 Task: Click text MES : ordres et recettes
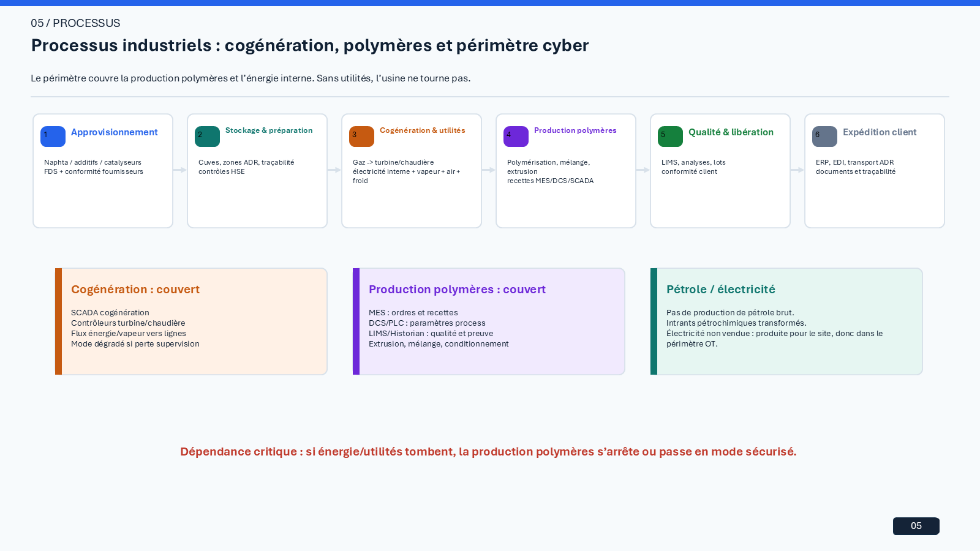point(413,312)
